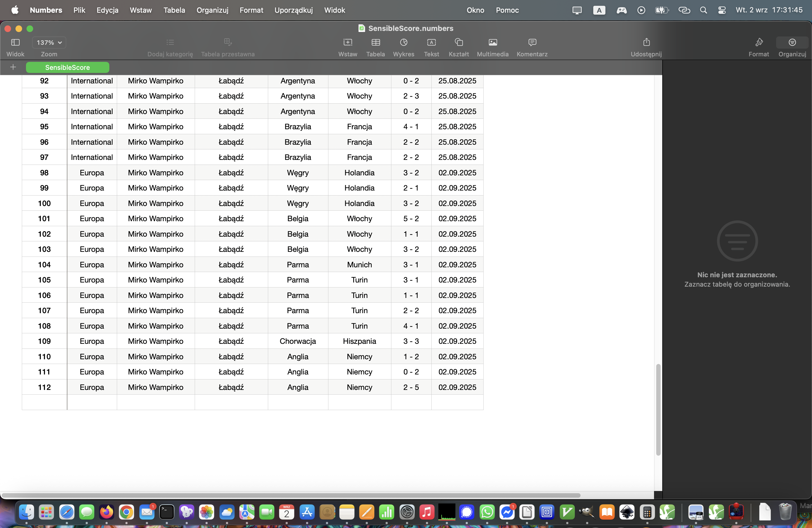Add a Tekst text box

tap(431, 42)
